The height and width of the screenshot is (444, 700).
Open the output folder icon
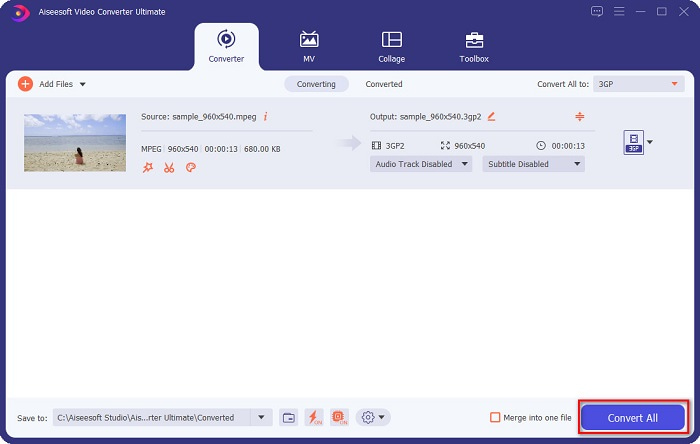point(288,417)
